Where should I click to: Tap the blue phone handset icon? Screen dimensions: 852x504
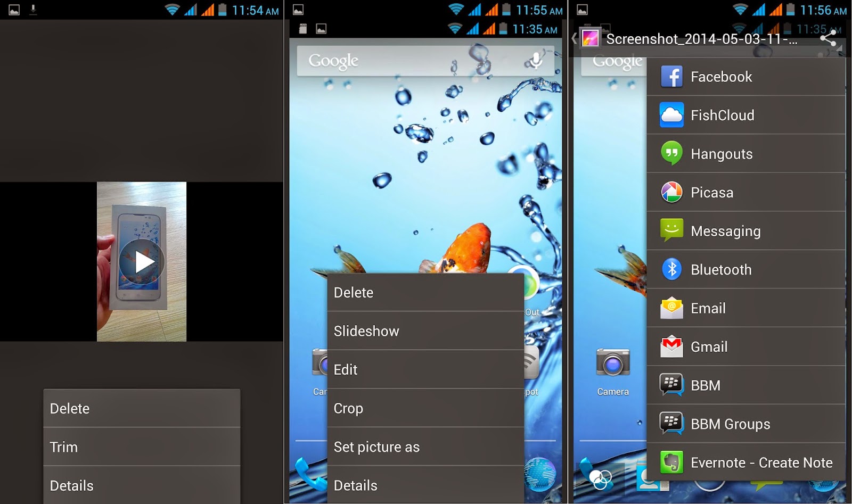tap(309, 474)
